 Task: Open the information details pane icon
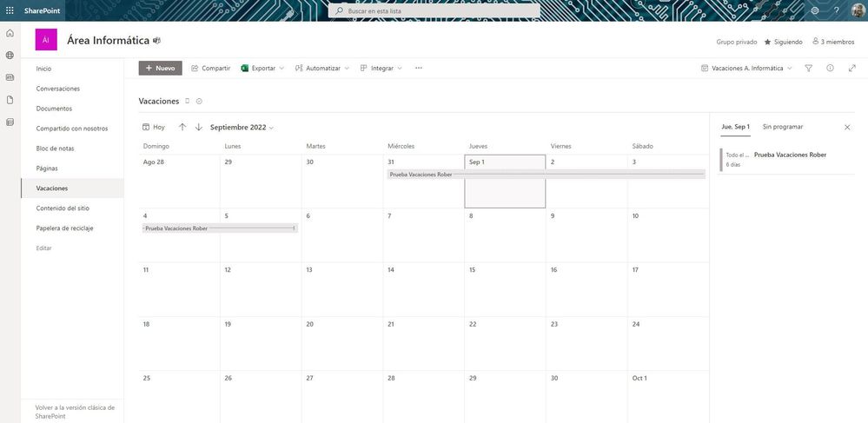pyautogui.click(x=830, y=68)
